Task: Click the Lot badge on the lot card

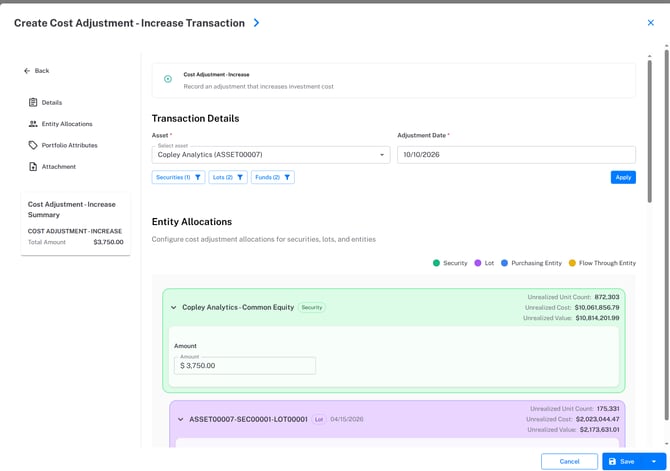Action: pos(319,419)
